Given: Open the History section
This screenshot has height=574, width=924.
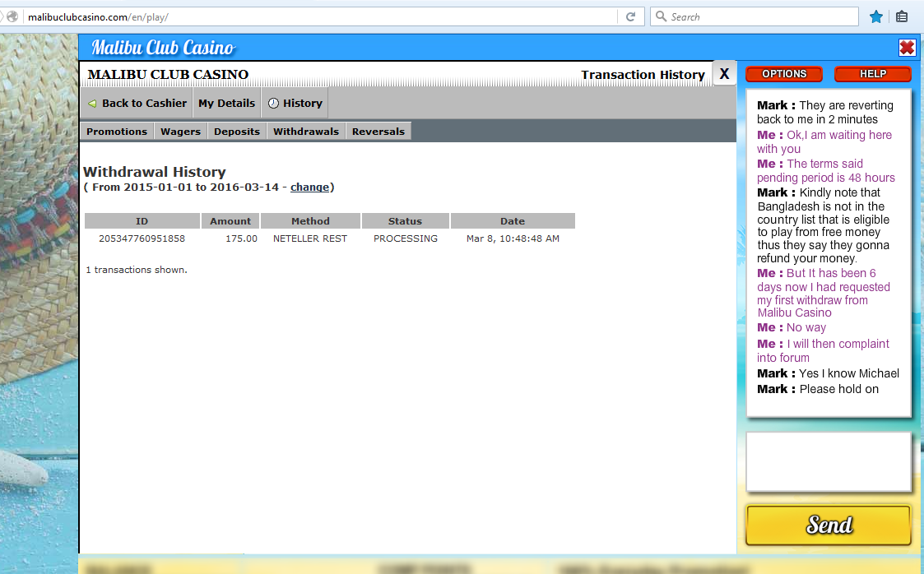Looking at the screenshot, I should [295, 103].
